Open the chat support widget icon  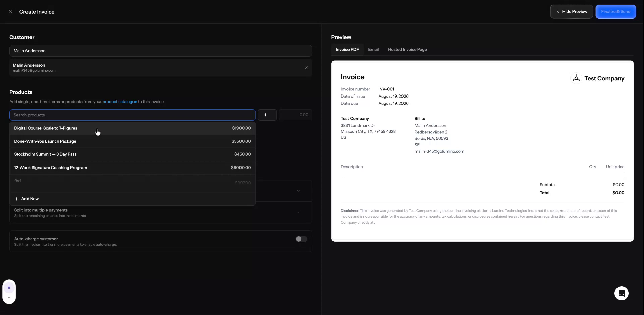point(621,293)
